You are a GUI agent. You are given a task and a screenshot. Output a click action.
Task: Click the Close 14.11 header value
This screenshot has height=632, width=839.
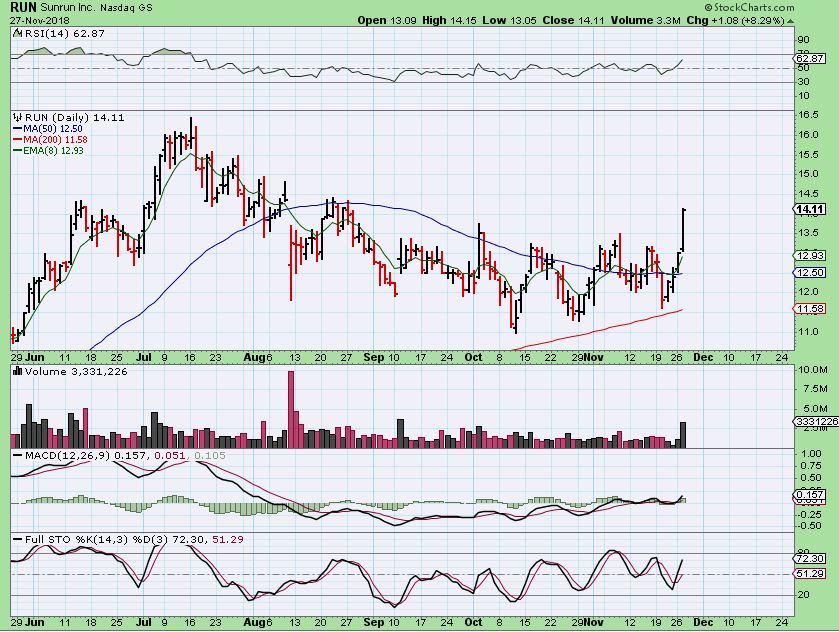tap(573, 20)
